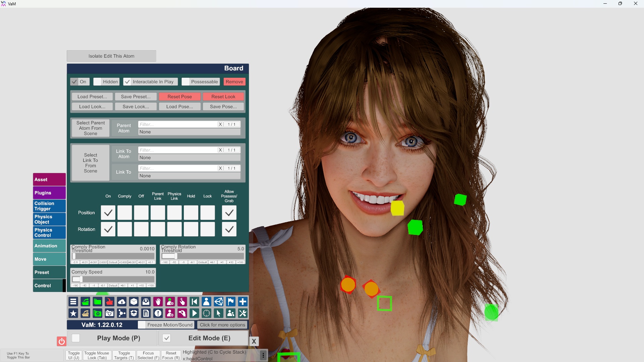
Task: Click the blue plus add atom icon
Action: tap(243, 302)
